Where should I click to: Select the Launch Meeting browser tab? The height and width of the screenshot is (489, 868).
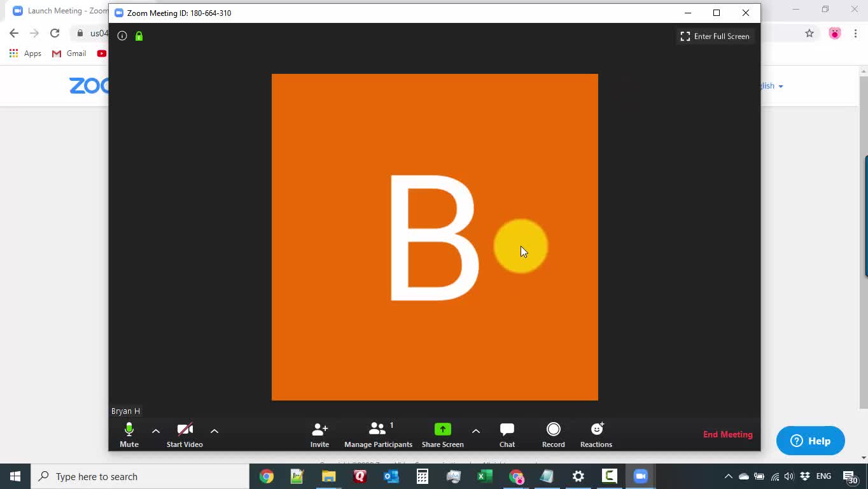[x=60, y=11]
